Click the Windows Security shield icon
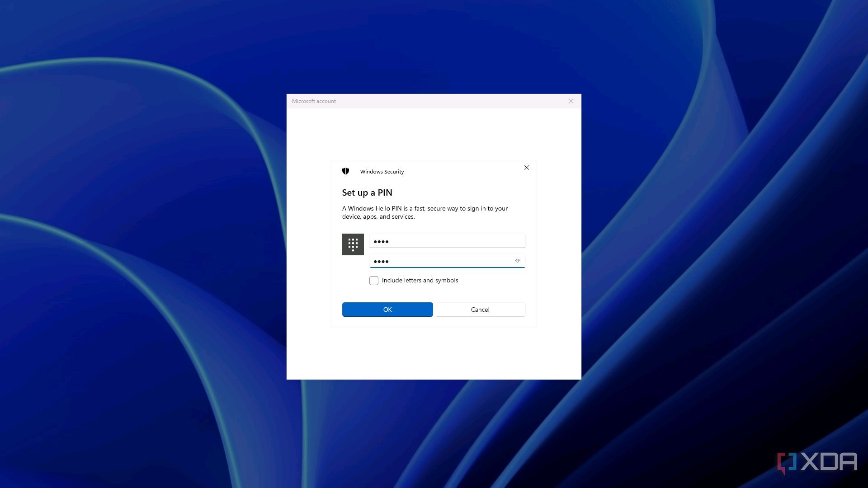This screenshot has height=488, width=868. click(x=345, y=171)
